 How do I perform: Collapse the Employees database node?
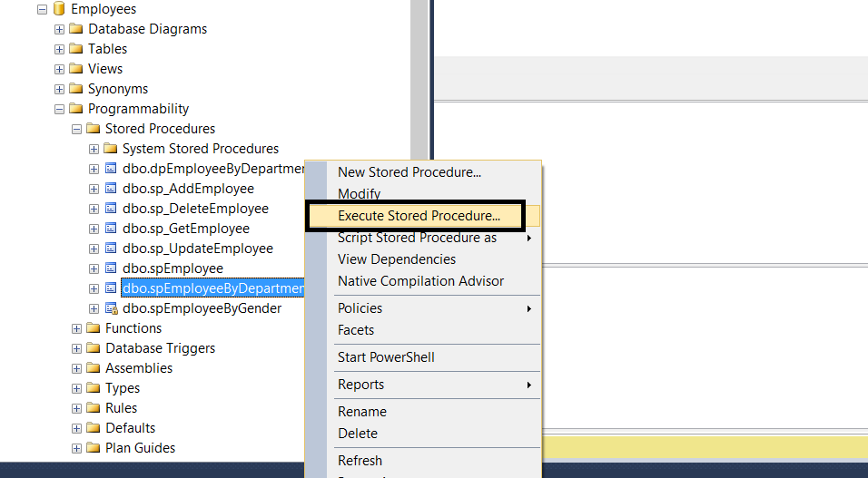coord(43,9)
